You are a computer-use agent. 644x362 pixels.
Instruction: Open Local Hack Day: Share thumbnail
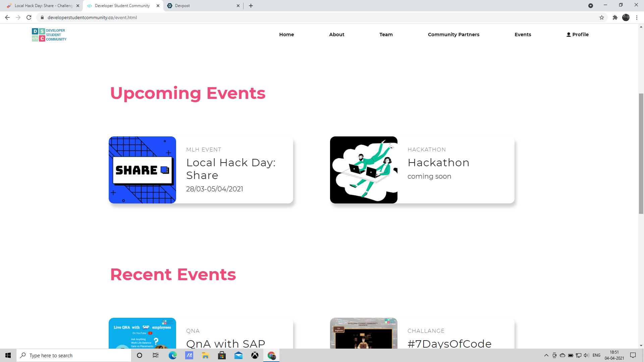(142, 170)
